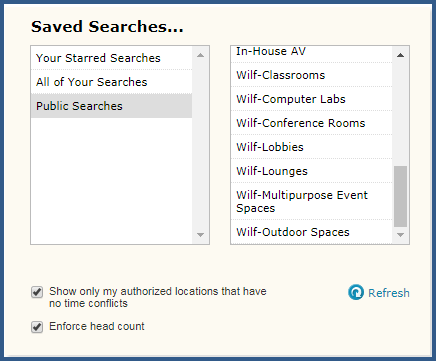Click up arrow of right list scrollbar

(x=401, y=55)
